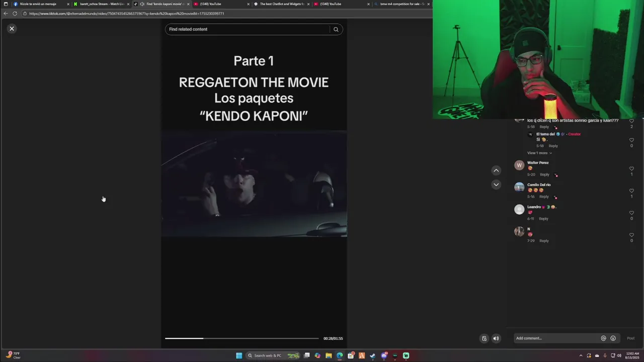Open Steam from the taskbar

tap(373, 355)
